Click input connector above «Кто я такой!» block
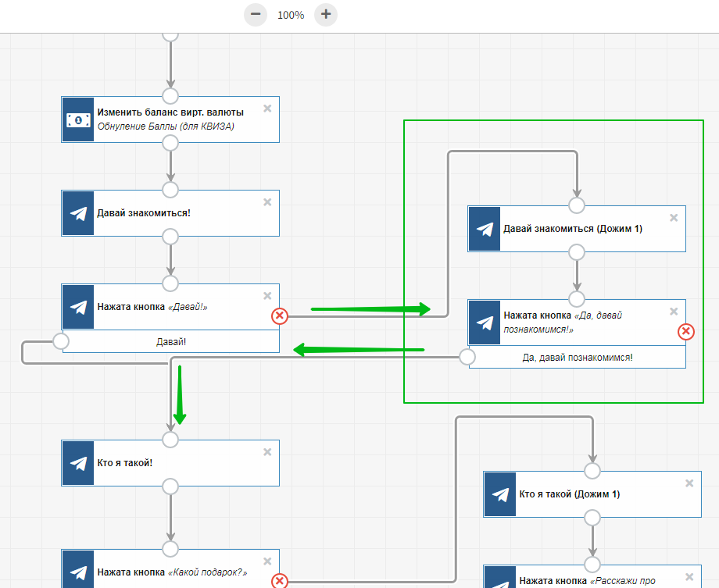Image resolution: width=719 pixels, height=588 pixels. pos(170,440)
